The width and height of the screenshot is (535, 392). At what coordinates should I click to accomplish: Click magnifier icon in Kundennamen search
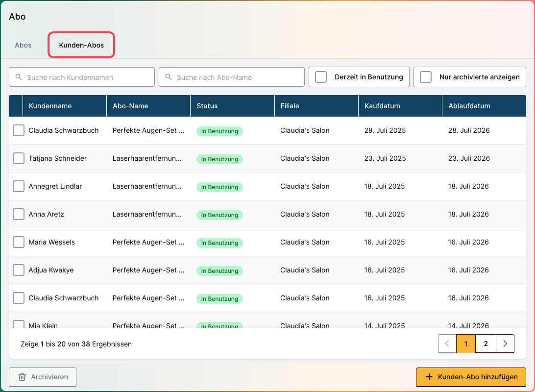pos(19,77)
